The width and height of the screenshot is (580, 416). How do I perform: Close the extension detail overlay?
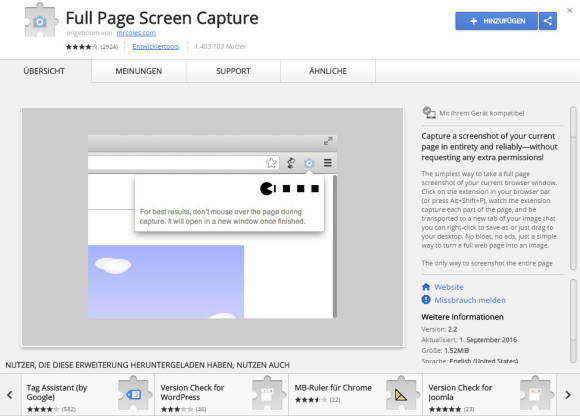(x=570, y=10)
